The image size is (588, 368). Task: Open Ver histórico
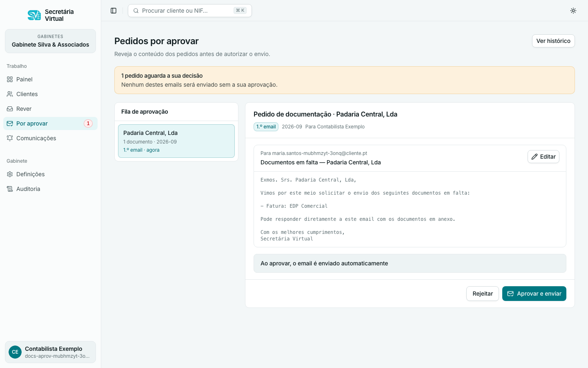(553, 41)
